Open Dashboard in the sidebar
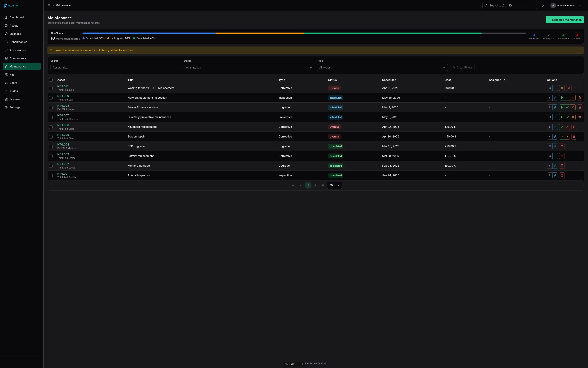Screen dimensions: 588x368 tap(22, 18)
